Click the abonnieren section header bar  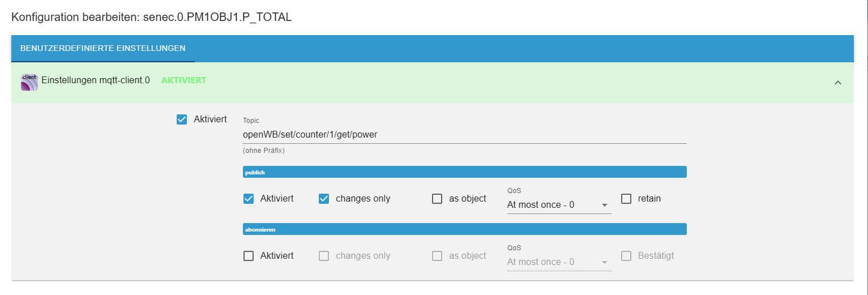[x=464, y=229]
